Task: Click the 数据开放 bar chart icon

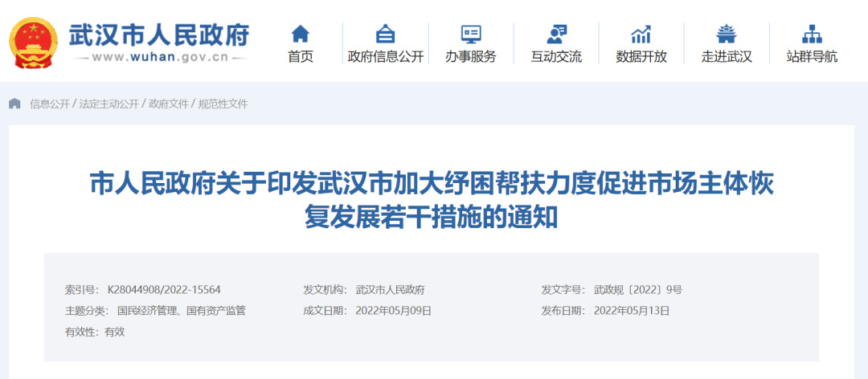Action: [641, 34]
